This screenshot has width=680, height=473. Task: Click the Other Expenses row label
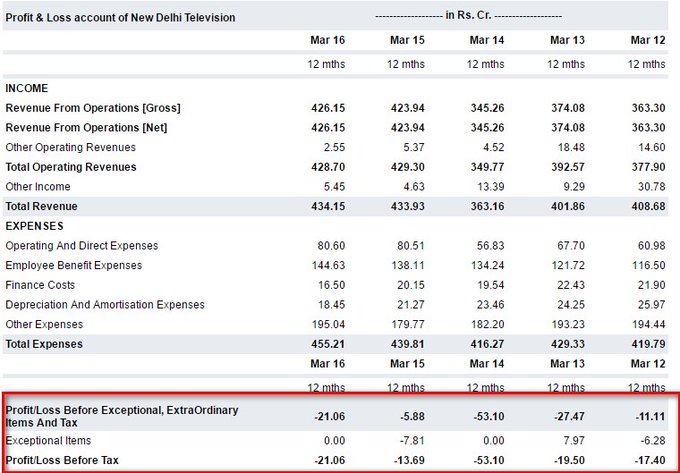click(x=44, y=325)
